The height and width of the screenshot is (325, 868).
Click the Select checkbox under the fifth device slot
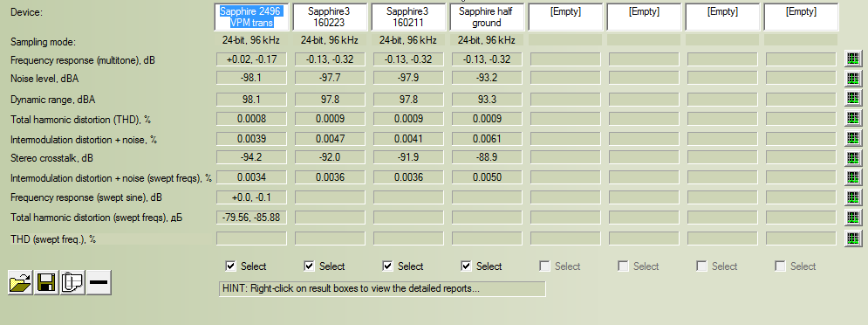coord(545,266)
